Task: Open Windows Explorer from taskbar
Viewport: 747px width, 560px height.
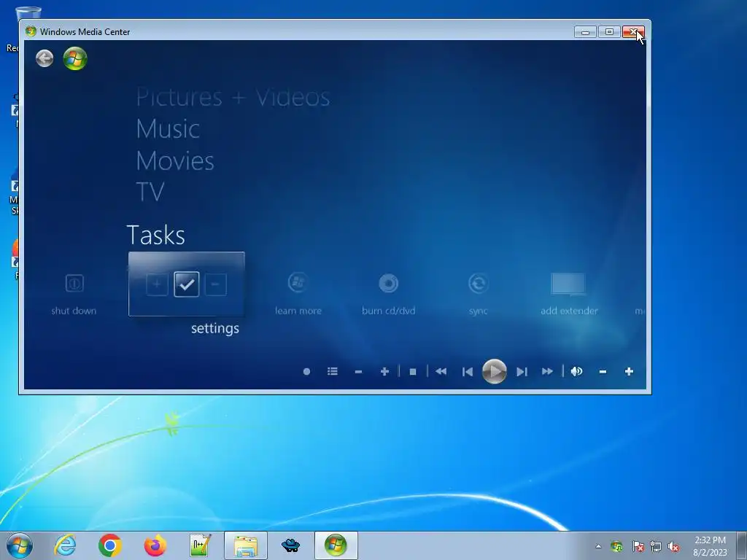Action: [x=246, y=545]
